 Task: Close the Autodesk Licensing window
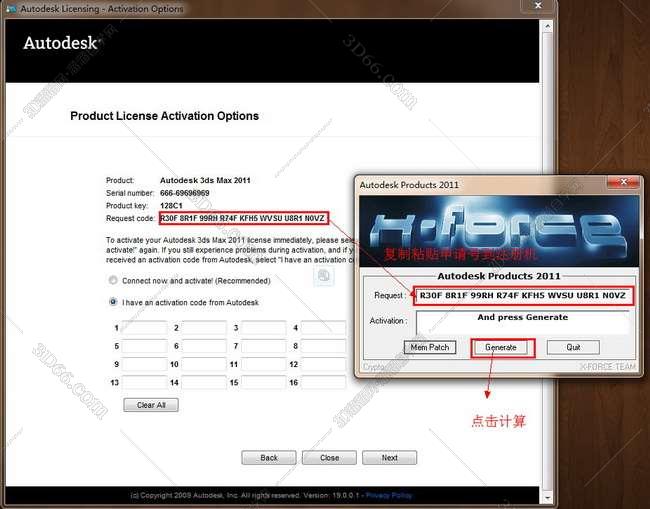point(538,6)
